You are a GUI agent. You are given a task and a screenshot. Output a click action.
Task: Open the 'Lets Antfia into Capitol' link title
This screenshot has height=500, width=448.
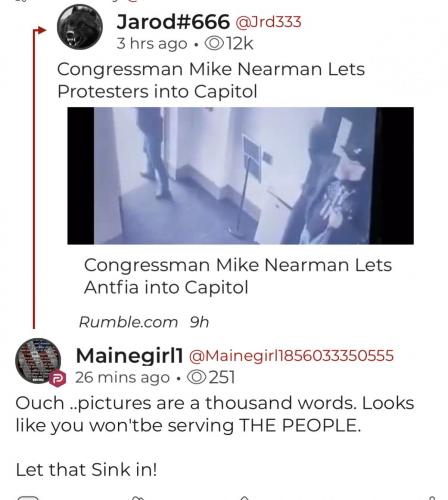[x=238, y=276]
